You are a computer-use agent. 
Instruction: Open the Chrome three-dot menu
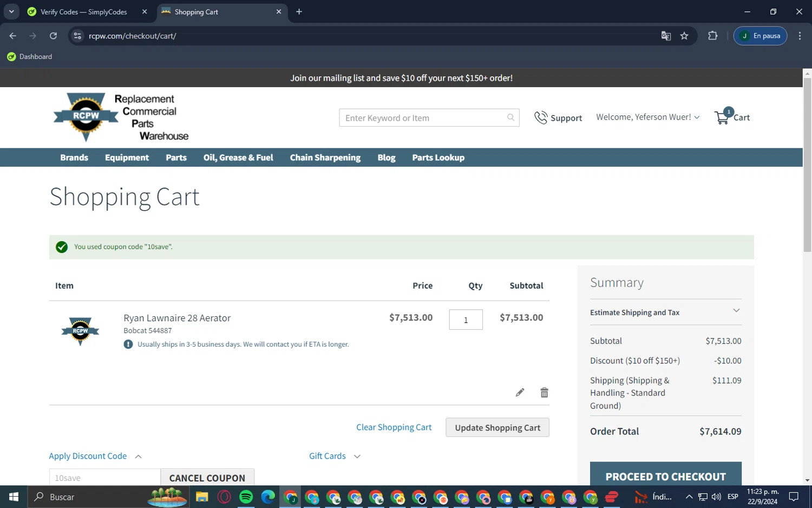[x=800, y=36]
